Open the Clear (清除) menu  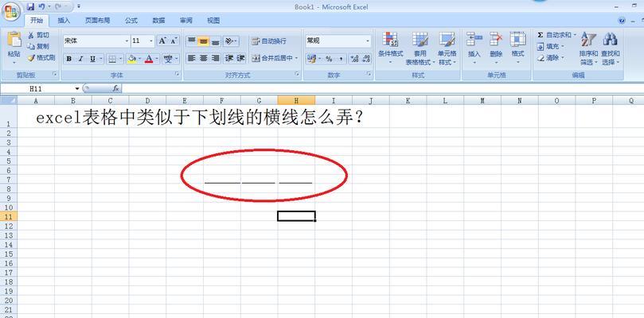(x=551, y=58)
